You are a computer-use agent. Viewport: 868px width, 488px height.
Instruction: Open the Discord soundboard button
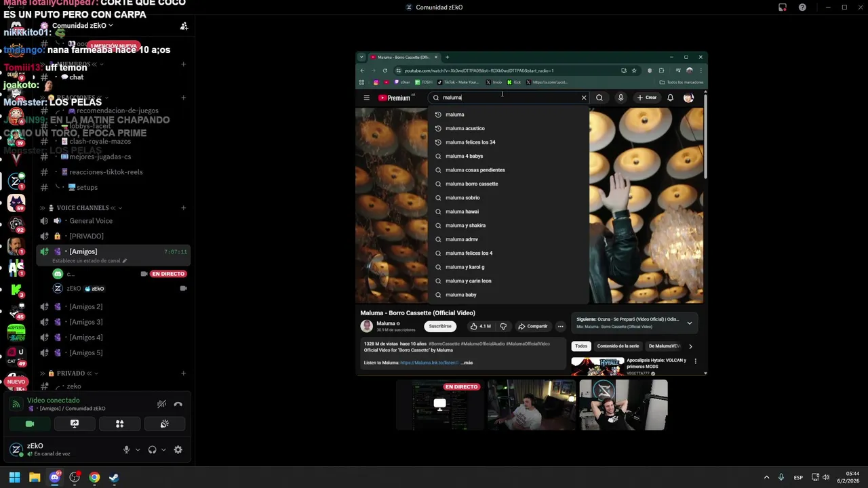point(164,424)
